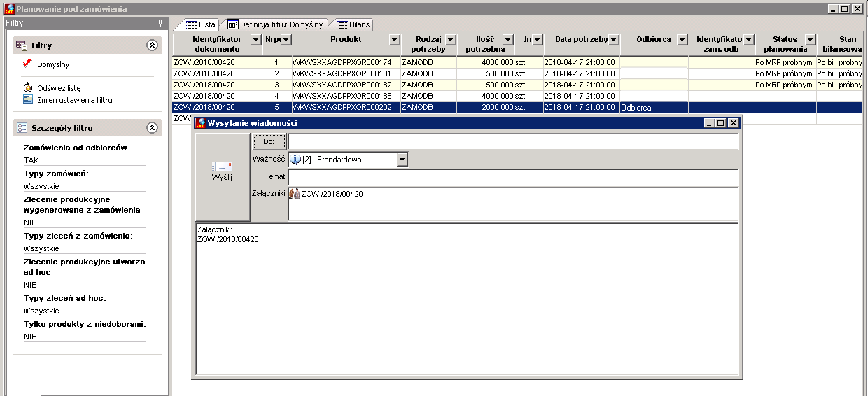The width and height of the screenshot is (868, 396).
Task: Collapse the Szczegóły filtru section chevron
Action: coord(152,128)
